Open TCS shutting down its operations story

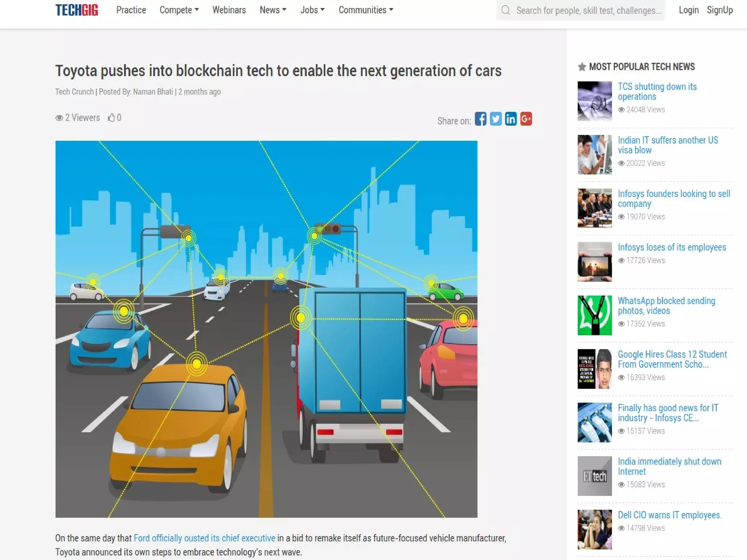pos(657,92)
